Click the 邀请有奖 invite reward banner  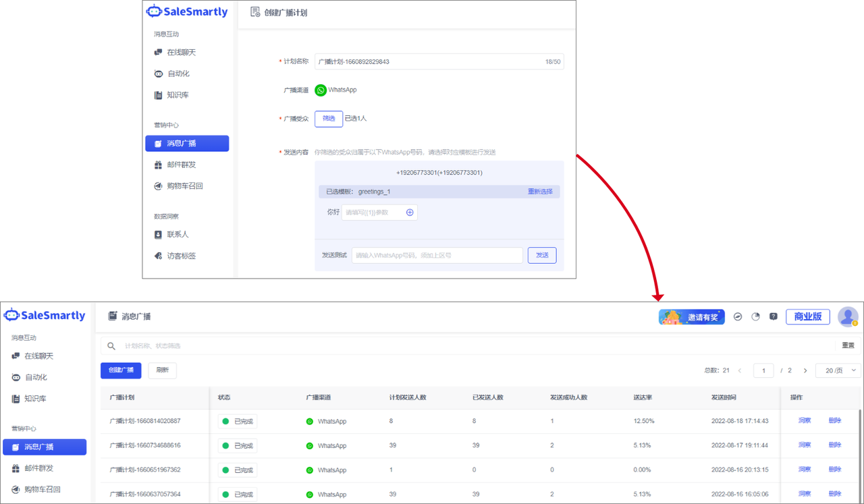(691, 316)
